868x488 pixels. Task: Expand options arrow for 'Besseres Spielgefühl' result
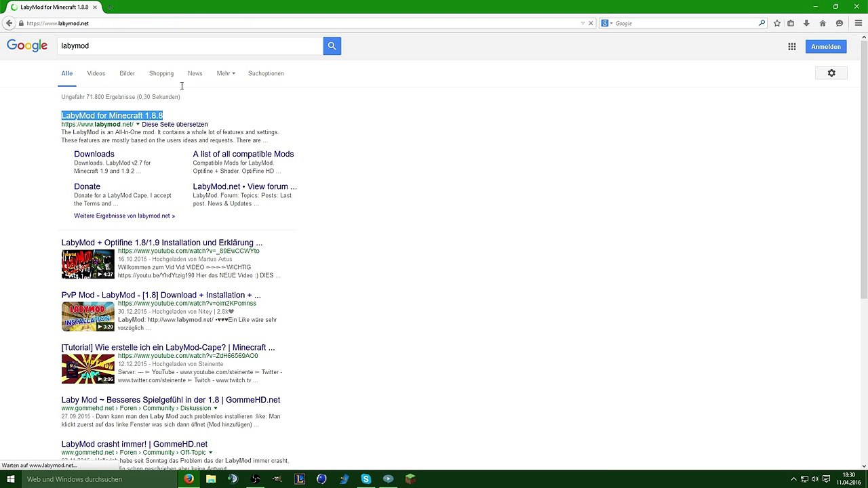point(216,408)
